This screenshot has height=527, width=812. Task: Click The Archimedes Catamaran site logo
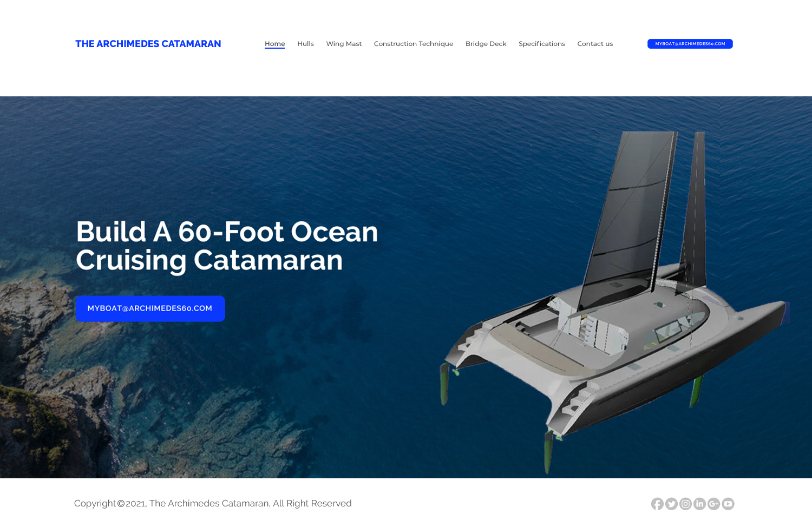tap(148, 44)
